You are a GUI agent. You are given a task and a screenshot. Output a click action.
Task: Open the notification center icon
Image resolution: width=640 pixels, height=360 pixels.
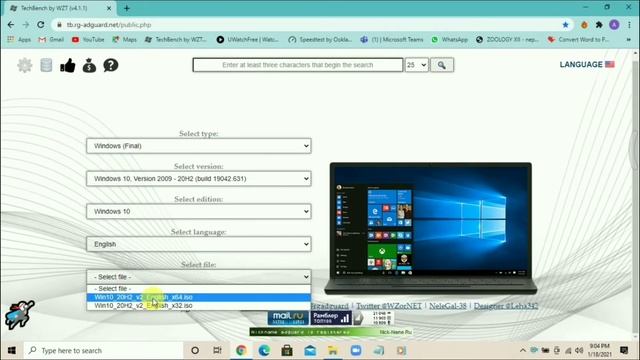point(624,350)
